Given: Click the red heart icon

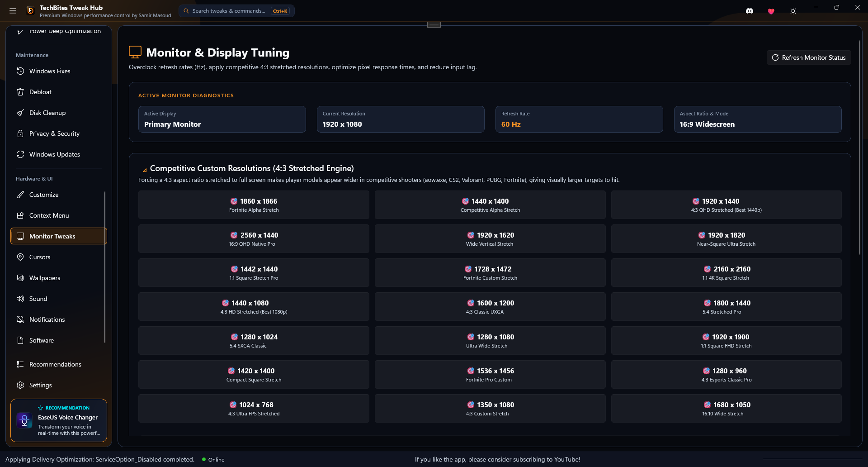Looking at the screenshot, I should click(771, 11).
